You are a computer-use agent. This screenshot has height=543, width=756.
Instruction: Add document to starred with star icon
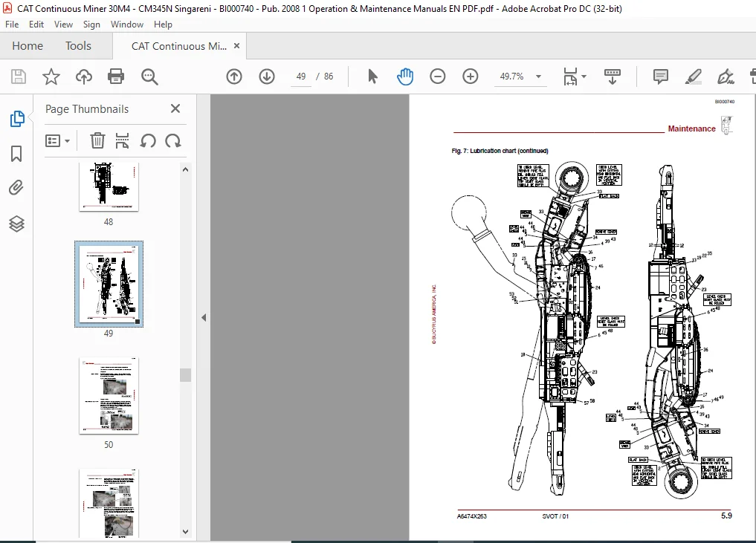51,77
